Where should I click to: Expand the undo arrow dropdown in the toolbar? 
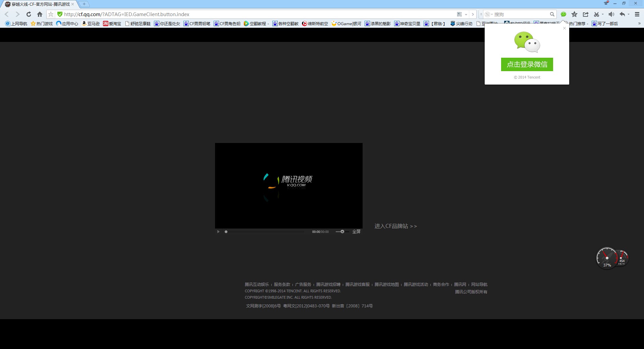point(629,14)
